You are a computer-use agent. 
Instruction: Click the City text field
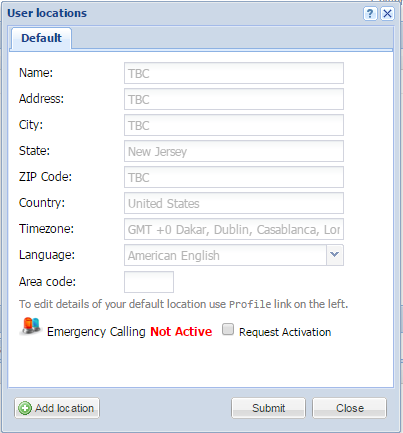(x=234, y=125)
